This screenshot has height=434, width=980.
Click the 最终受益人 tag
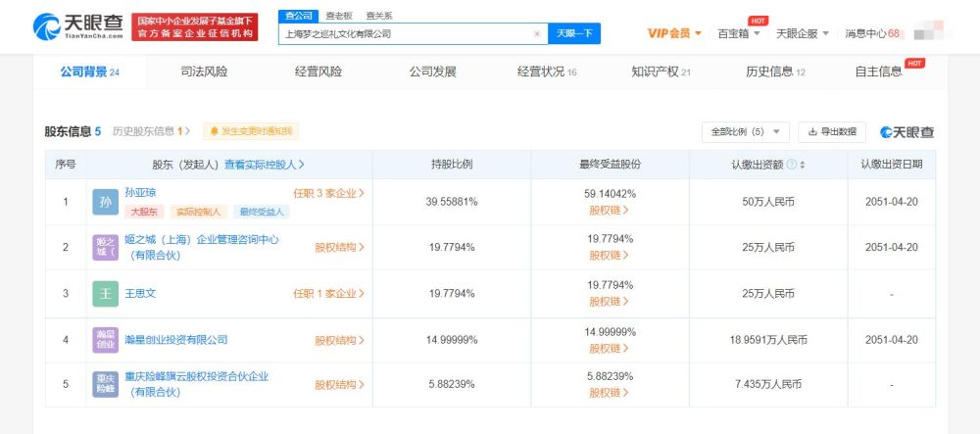coord(262,212)
